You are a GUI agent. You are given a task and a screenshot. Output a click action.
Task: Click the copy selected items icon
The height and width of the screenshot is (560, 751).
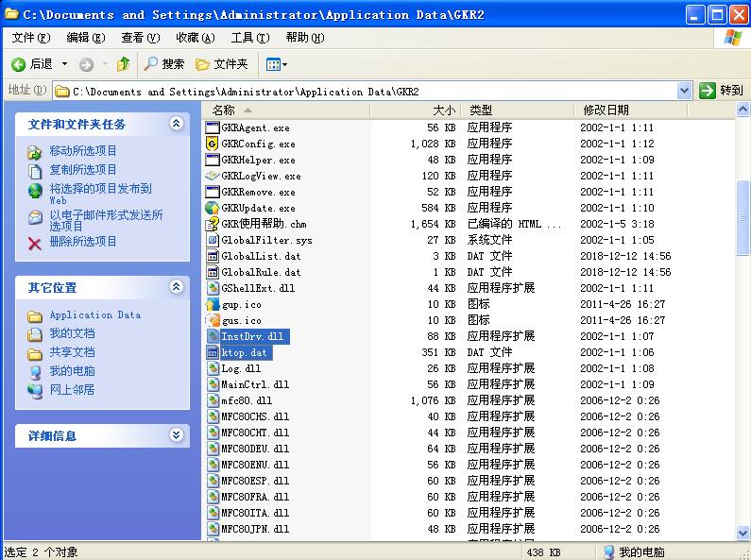pyautogui.click(x=35, y=171)
